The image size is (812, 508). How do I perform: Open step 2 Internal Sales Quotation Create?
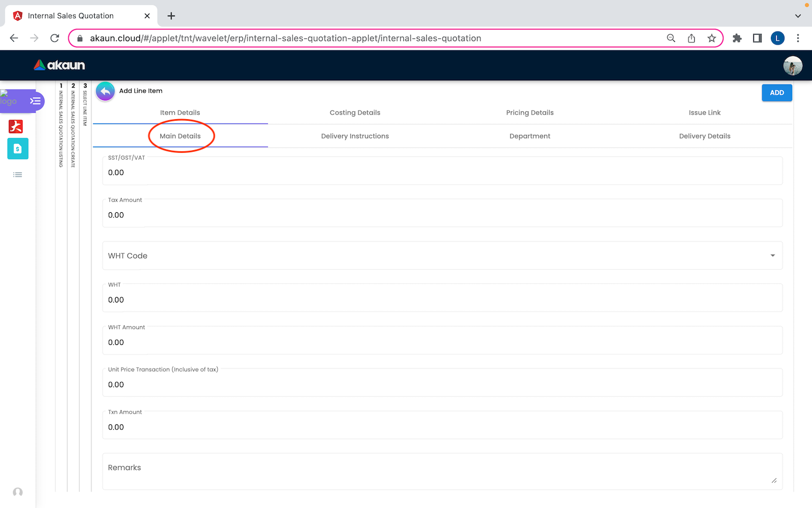coord(73,125)
